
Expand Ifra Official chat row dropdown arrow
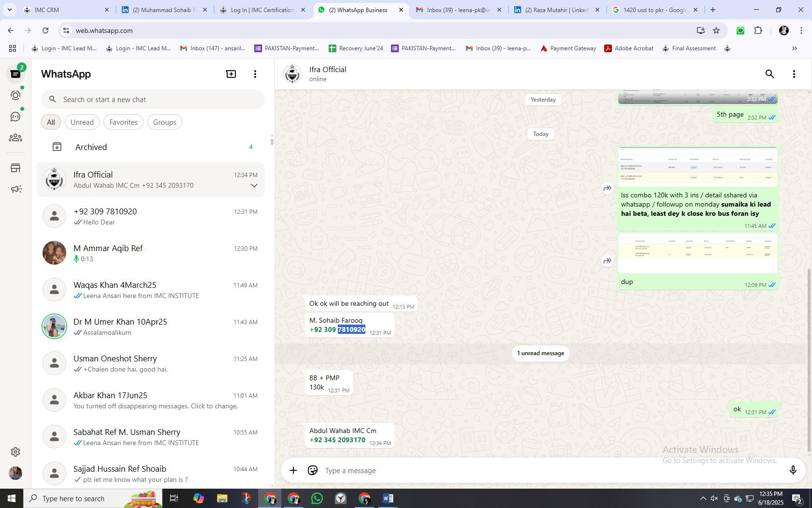[254, 186]
